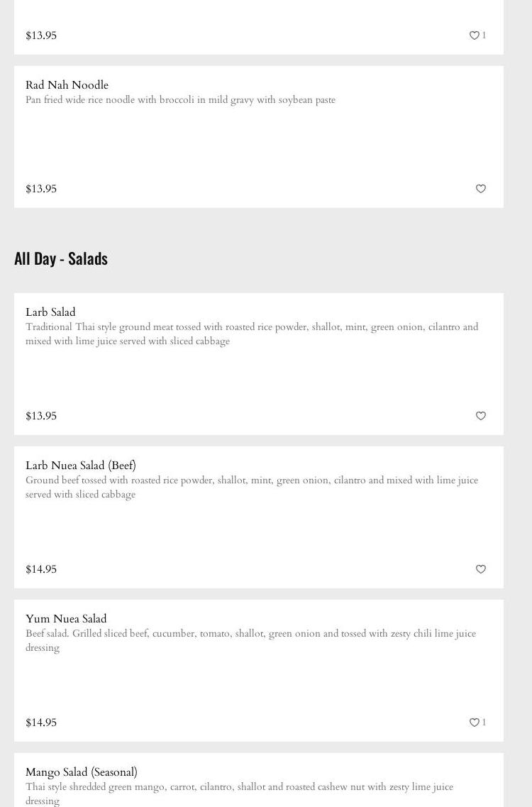This screenshot has width=532, height=807.
Task: Click the Rad Nah Noodle price
Action: pos(41,189)
